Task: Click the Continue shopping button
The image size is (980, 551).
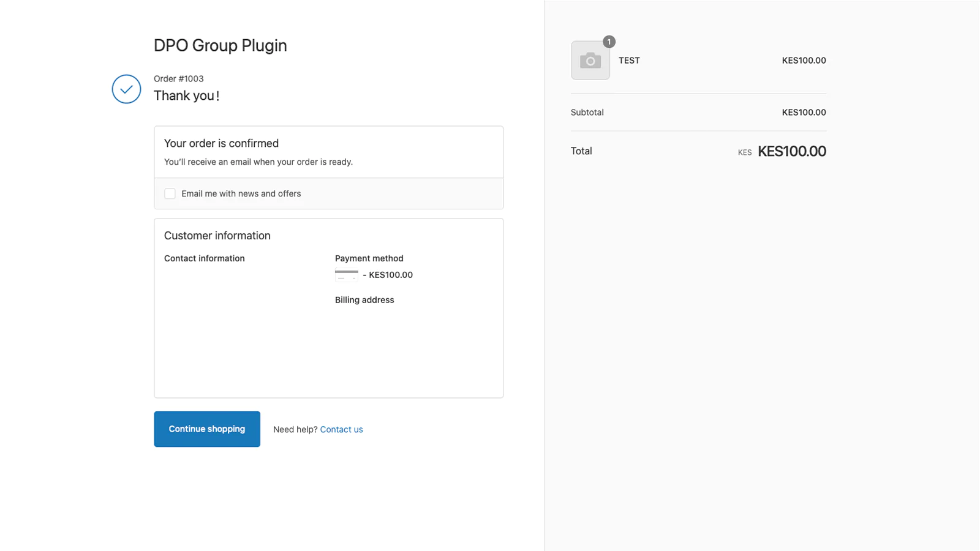Action: [207, 429]
